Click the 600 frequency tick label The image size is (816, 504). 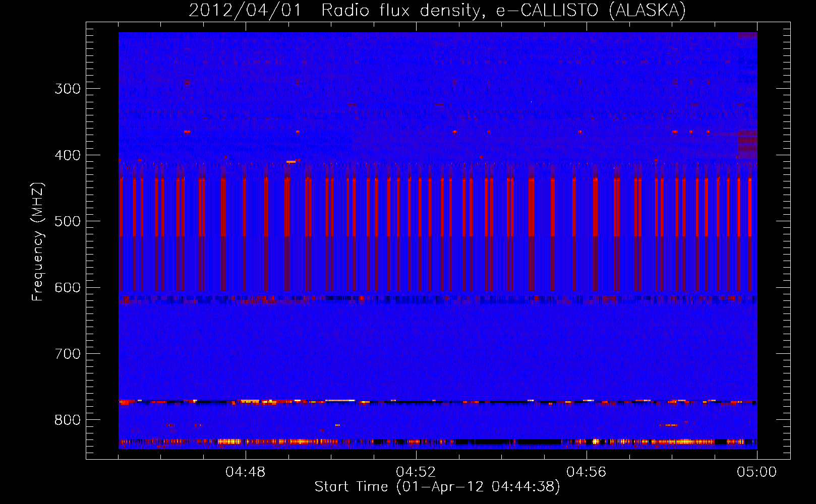(x=68, y=288)
